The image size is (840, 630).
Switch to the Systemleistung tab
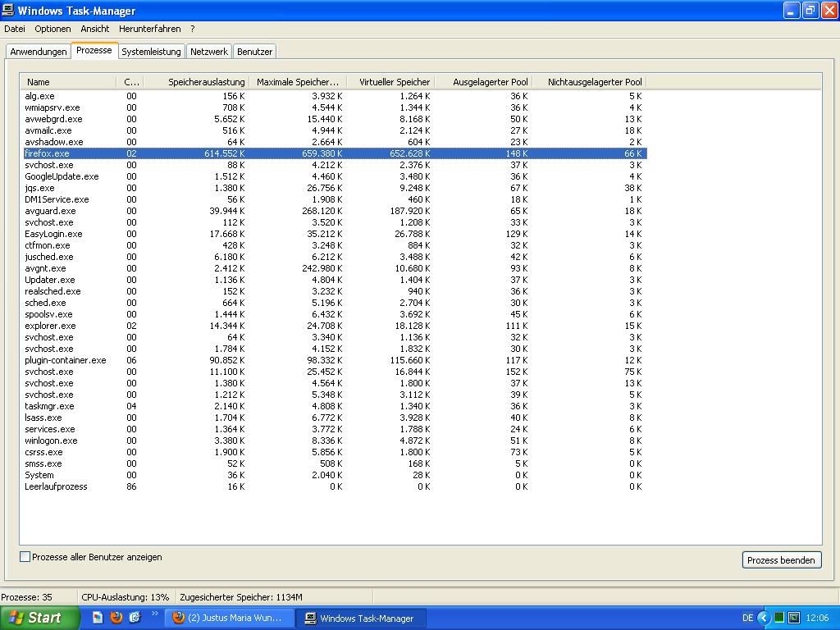coord(151,52)
